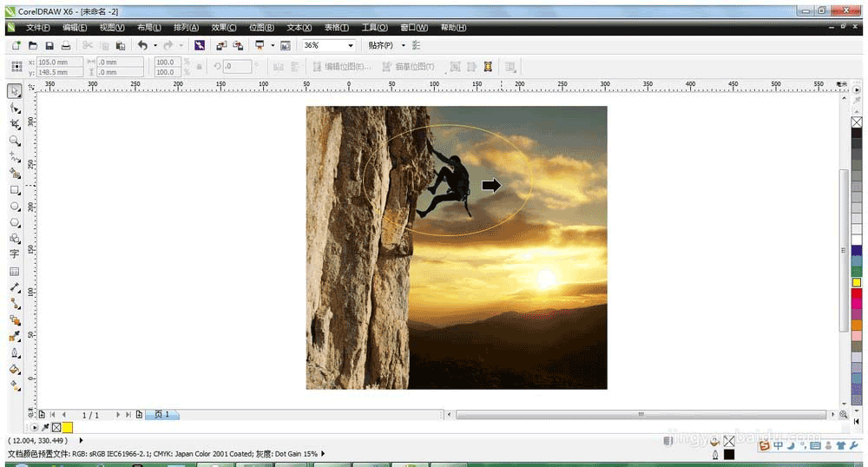The height and width of the screenshot is (467, 868).
Task: Click the 编辑位图(E) button
Action: (341, 67)
